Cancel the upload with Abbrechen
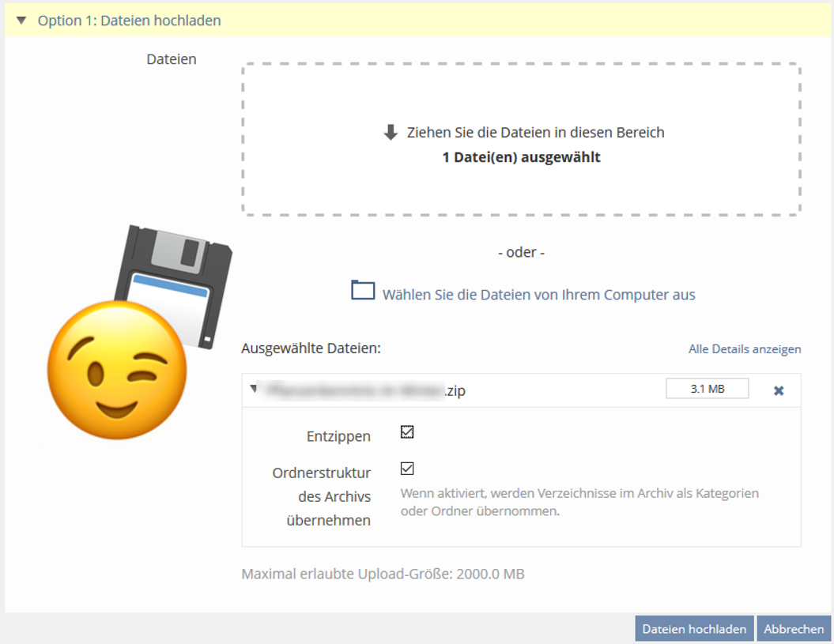Screen dimensions: 834x644 [793, 629]
